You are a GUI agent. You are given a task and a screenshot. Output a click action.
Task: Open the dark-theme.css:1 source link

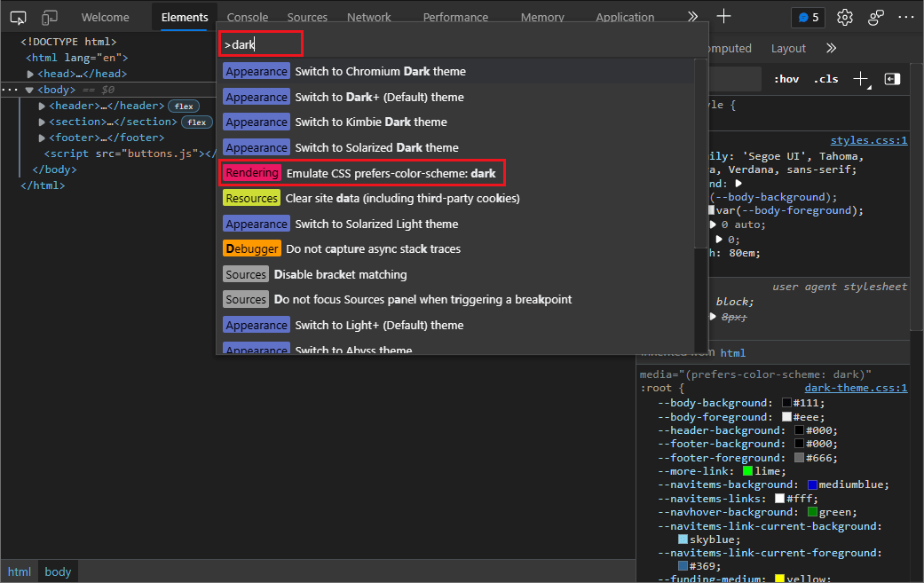click(856, 388)
